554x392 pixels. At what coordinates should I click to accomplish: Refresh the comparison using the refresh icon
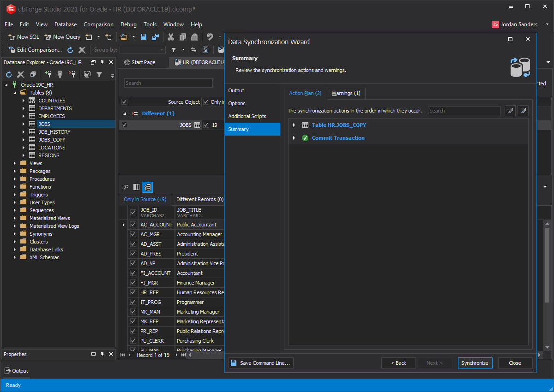tap(70, 50)
